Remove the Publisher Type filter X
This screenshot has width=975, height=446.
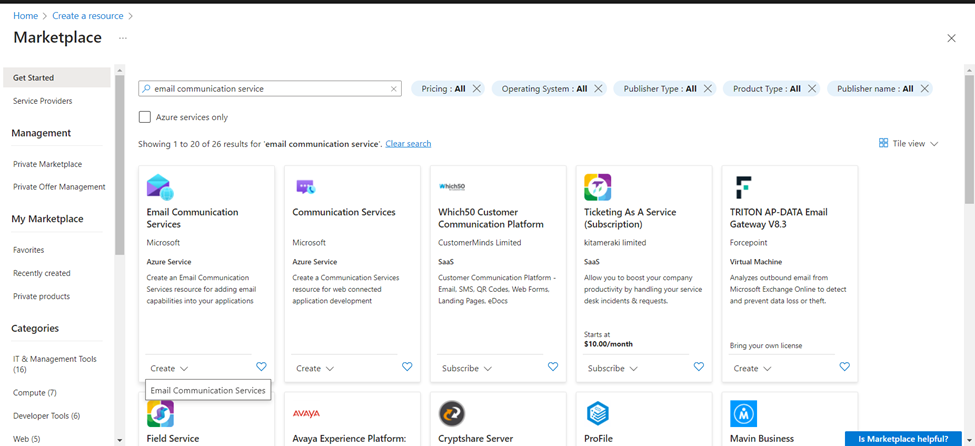[x=707, y=88]
